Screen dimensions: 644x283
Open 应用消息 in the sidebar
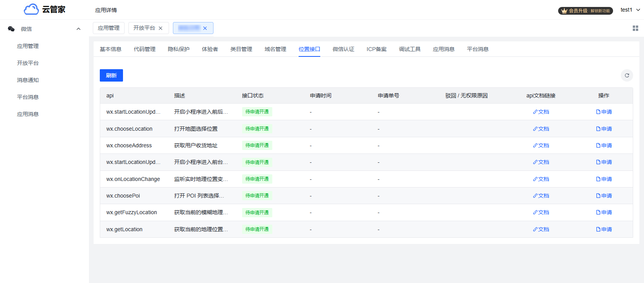[x=28, y=114]
